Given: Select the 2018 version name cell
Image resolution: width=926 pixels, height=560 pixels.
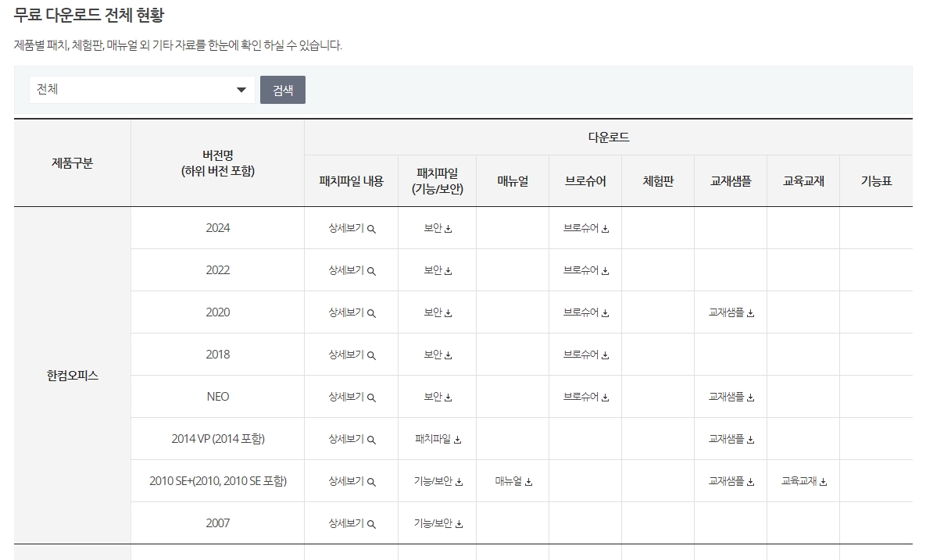Looking at the screenshot, I should [x=218, y=355].
